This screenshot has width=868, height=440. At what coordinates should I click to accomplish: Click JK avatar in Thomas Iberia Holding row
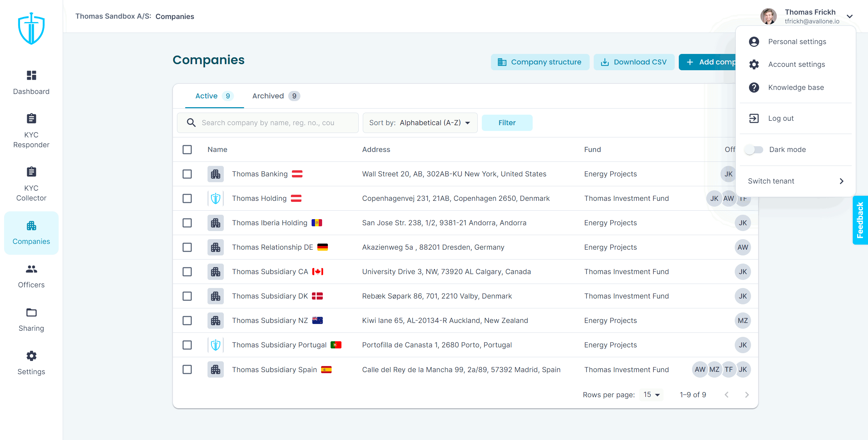743,223
